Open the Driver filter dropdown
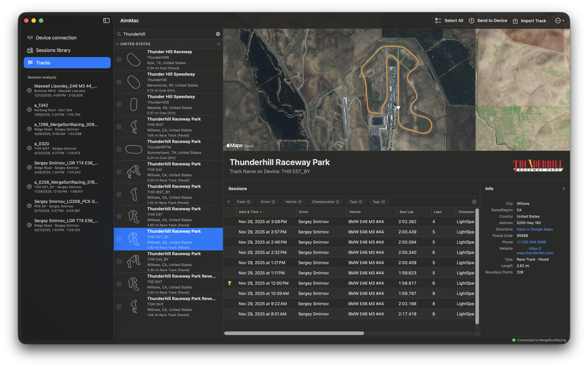This screenshot has width=588, height=368. tap(268, 202)
